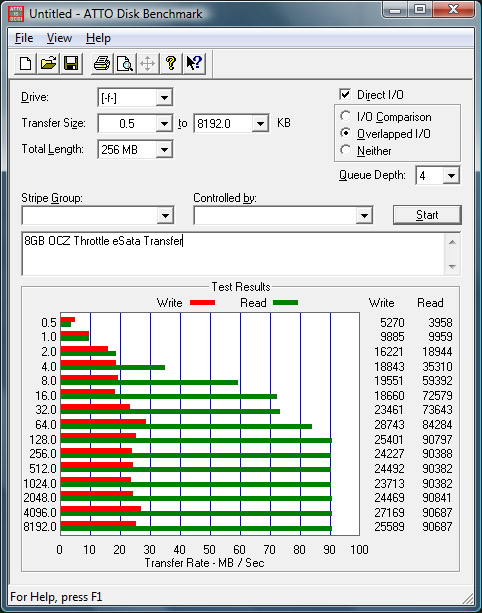This screenshot has width=482, height=613.
Task: Click the 1024.0 transfer size row label
Action: coord(40,484)
